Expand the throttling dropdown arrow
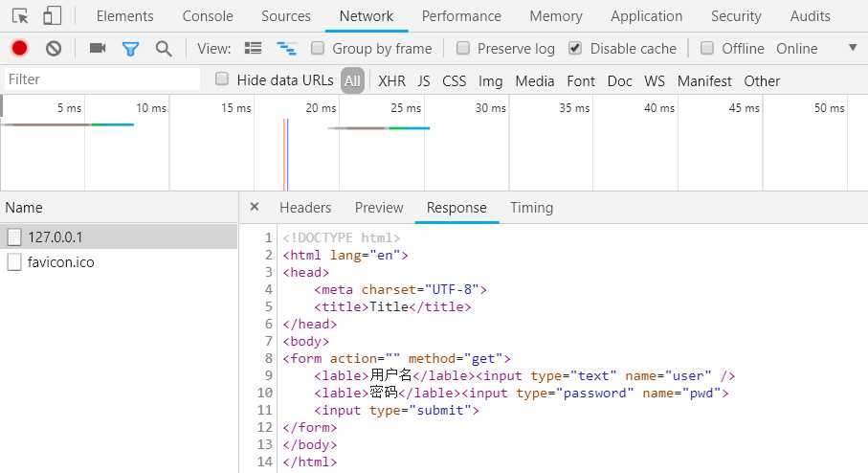Viewport: 868px width, 473px height. 853,49
